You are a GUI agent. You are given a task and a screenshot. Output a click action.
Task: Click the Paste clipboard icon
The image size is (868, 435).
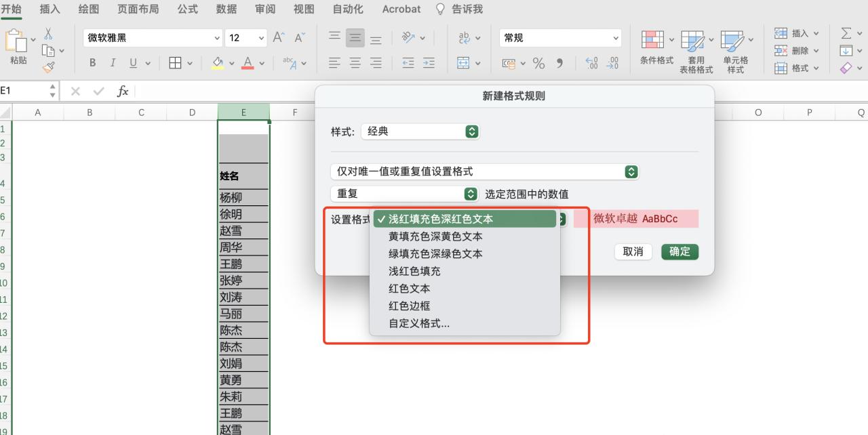16,41
